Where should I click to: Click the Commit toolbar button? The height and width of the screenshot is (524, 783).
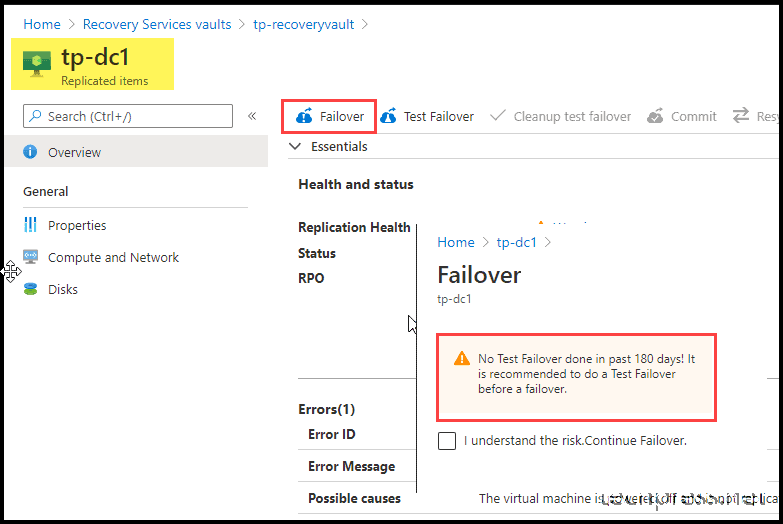click(682, 116)
